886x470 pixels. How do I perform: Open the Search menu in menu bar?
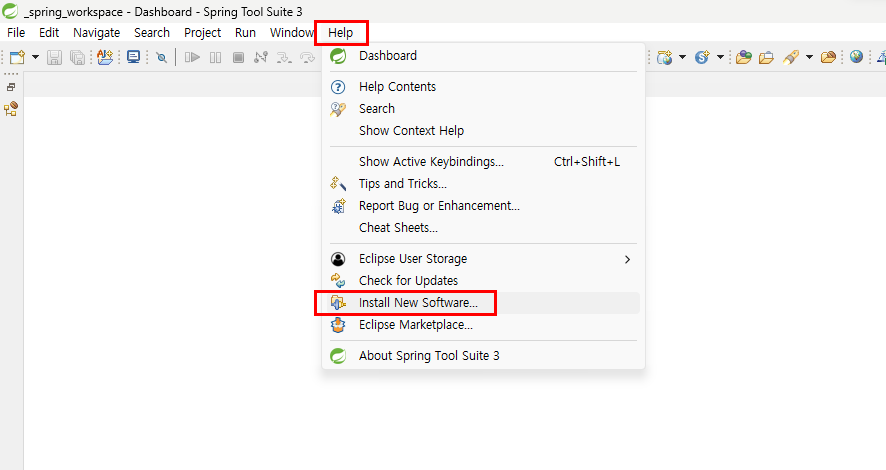pyautogui.click(x=152, y=33)
